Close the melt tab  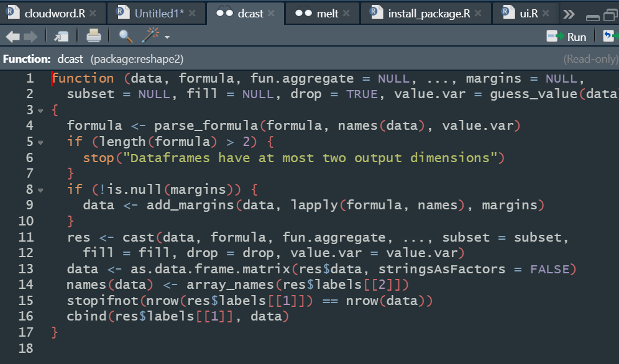[346, 14]
